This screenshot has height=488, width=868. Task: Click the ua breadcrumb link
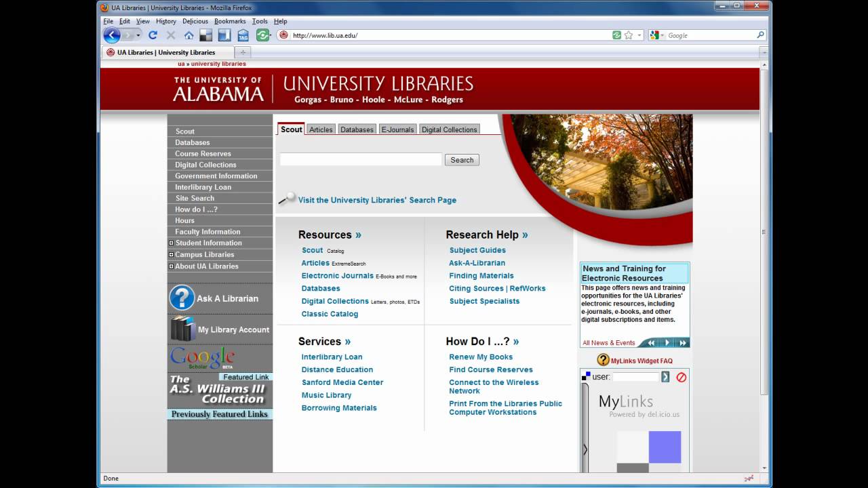[181, 64]
